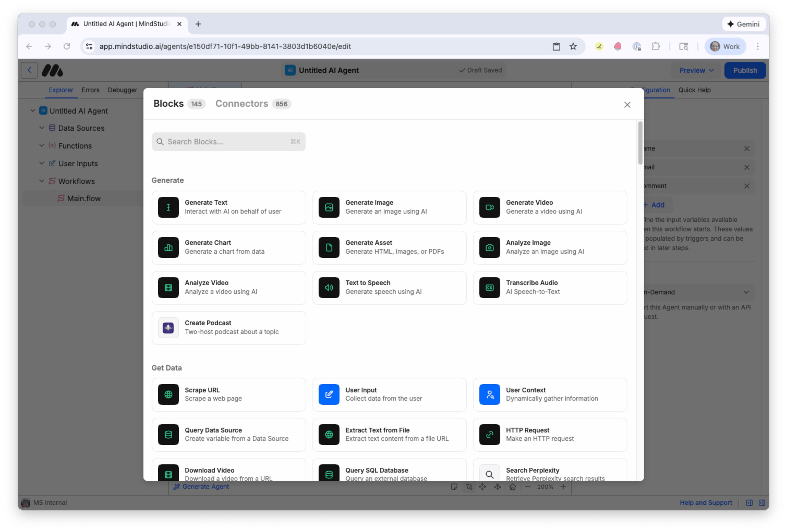This screenshot has height=532, width=787.
Task: Switch to the Connectors tab
Action: (x=242, y=103)
